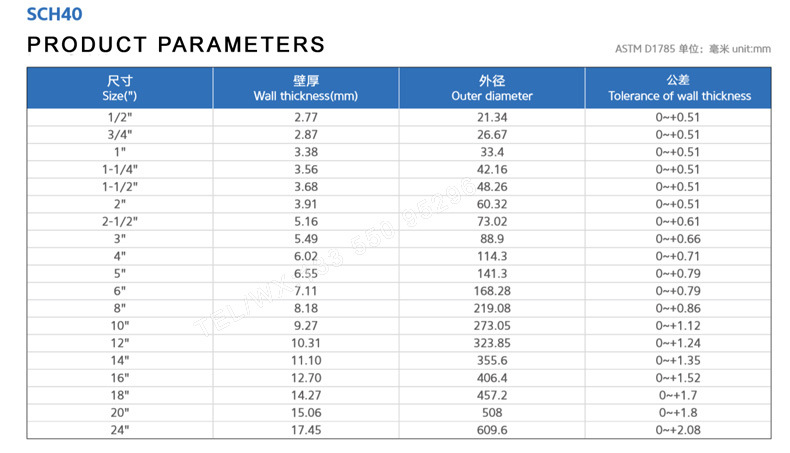Click outer diameter value 73.02
The height and width of the screenshot is (453, 790).
[492, 221]
